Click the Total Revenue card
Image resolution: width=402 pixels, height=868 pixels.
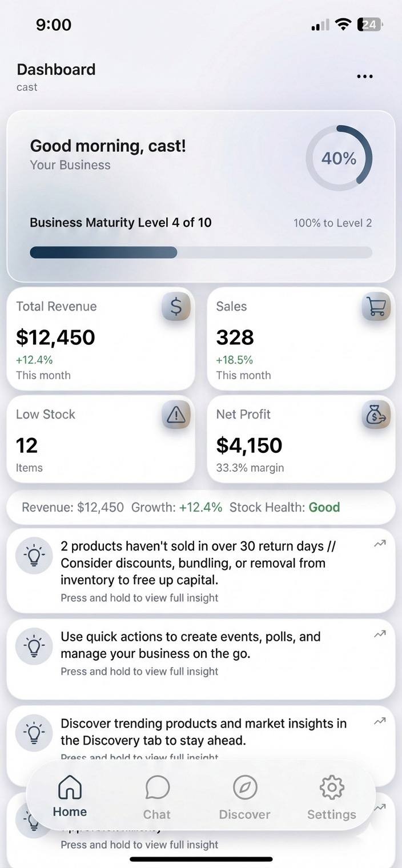[101, 338]
